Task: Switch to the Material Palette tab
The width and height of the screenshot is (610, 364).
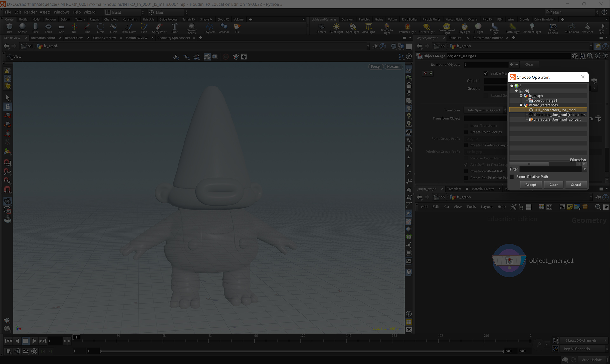Action: pyautogui.click(x=483, y=189)
